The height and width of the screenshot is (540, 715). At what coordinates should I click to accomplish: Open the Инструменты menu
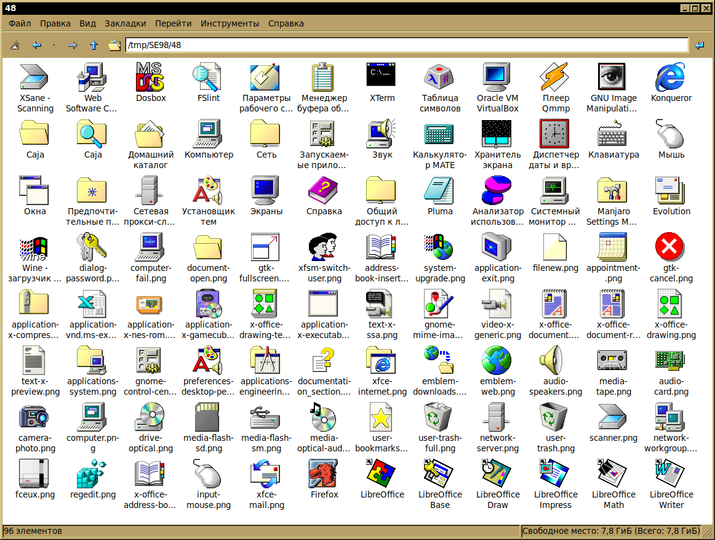pos(230,23)
